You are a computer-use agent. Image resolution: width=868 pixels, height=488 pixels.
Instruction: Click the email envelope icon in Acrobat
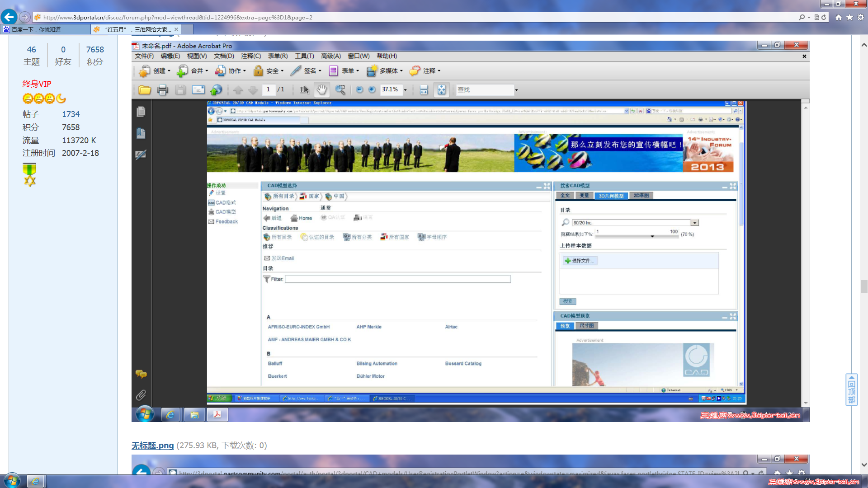pyautogui.click(x=198, y=90)
